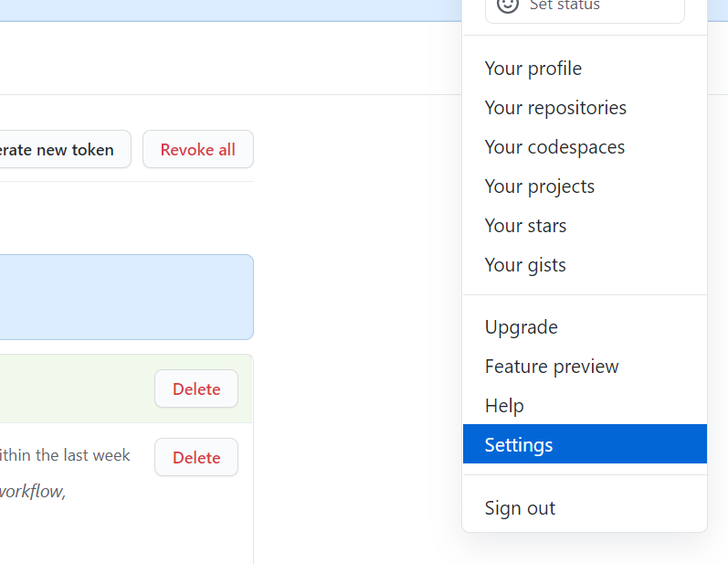This screenshot has height=564, width=728.
Task: Click the italic workflow scope text
Action: click(33, 492)
